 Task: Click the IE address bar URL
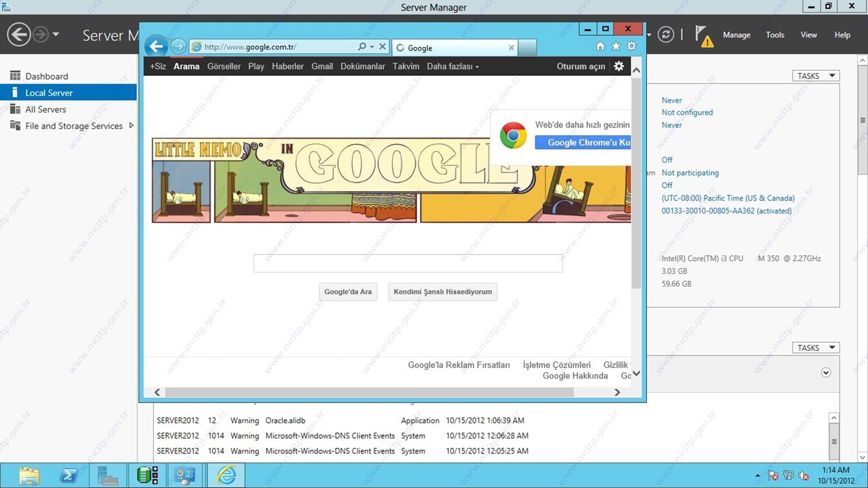click(251, 47)
